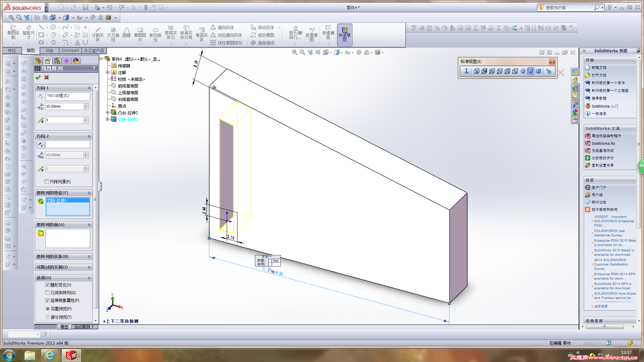The height and width of the screenshot is (362, 644).
Task: Toggle the Geometry pattern (几何体阵列) checkbox
Action: 48,293
